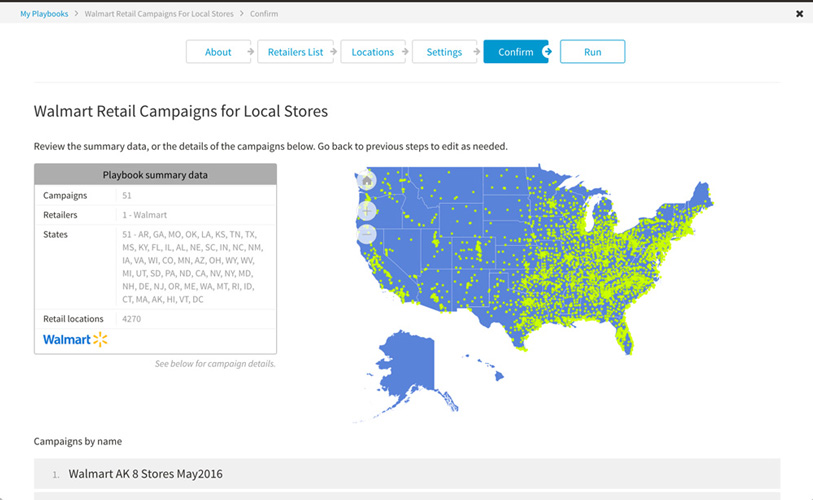Switch to the Locations step
Image resolution: width=813 pixels, height=500 pixels.
coord(373,52)
